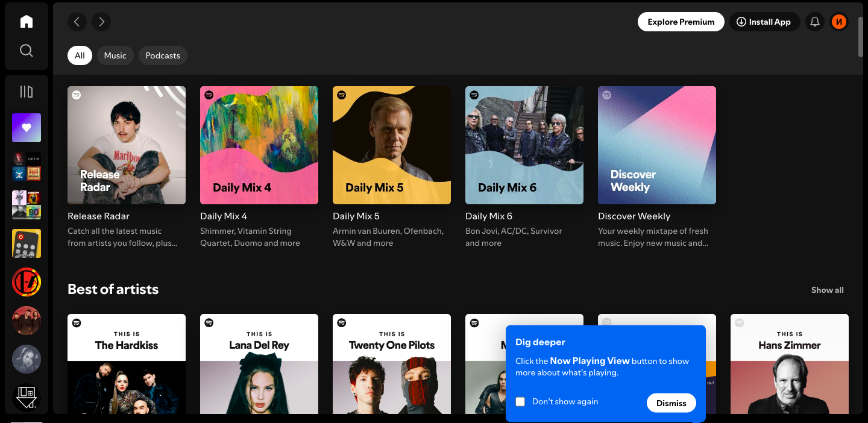This screenshot has height=423, width=868.
Task: Expand Your Library icon
Action: point(27,92)
